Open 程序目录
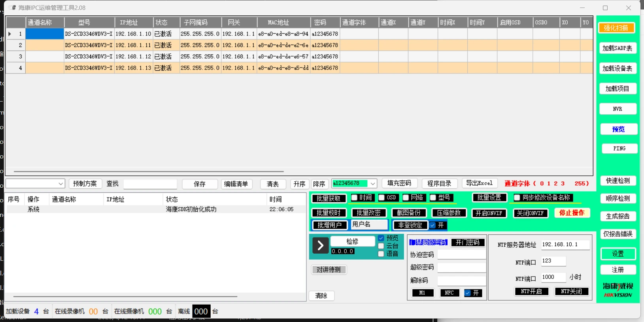The height and width of the screenshot is (322, 644). coord(439,184)
